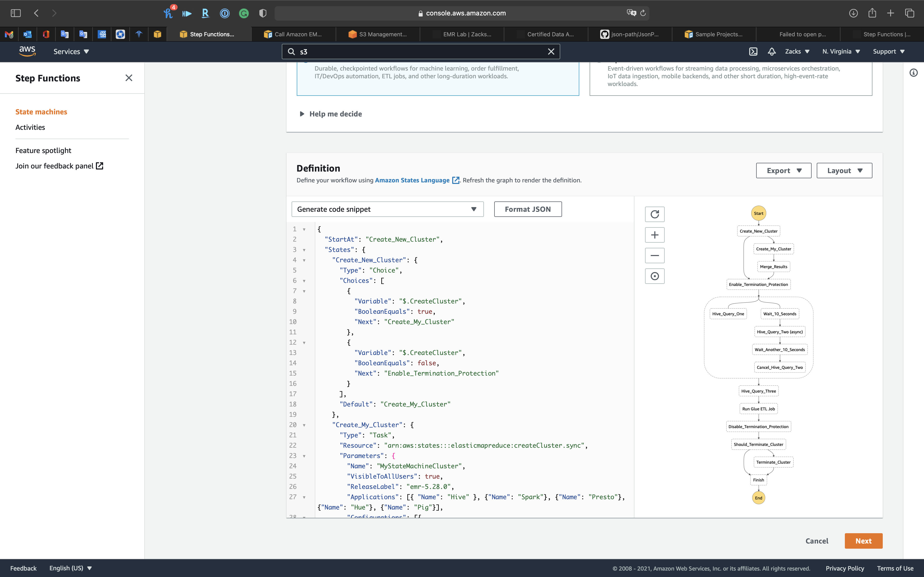Zoom out of the workflow graph

654,255
